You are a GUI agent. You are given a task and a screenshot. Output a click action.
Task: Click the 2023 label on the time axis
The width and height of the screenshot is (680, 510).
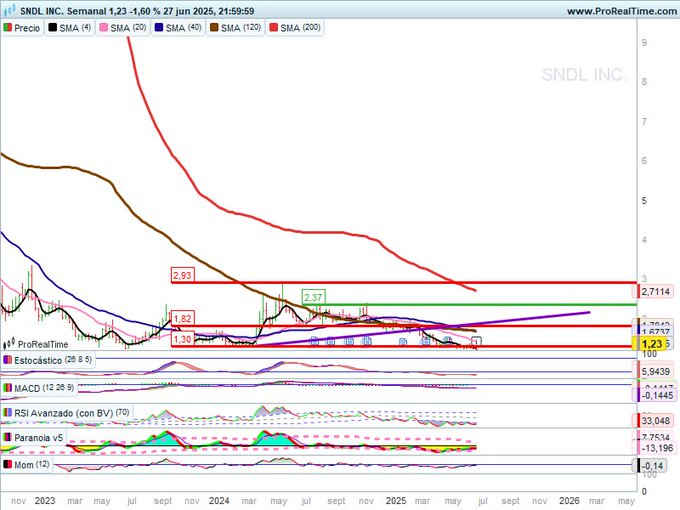45,500
